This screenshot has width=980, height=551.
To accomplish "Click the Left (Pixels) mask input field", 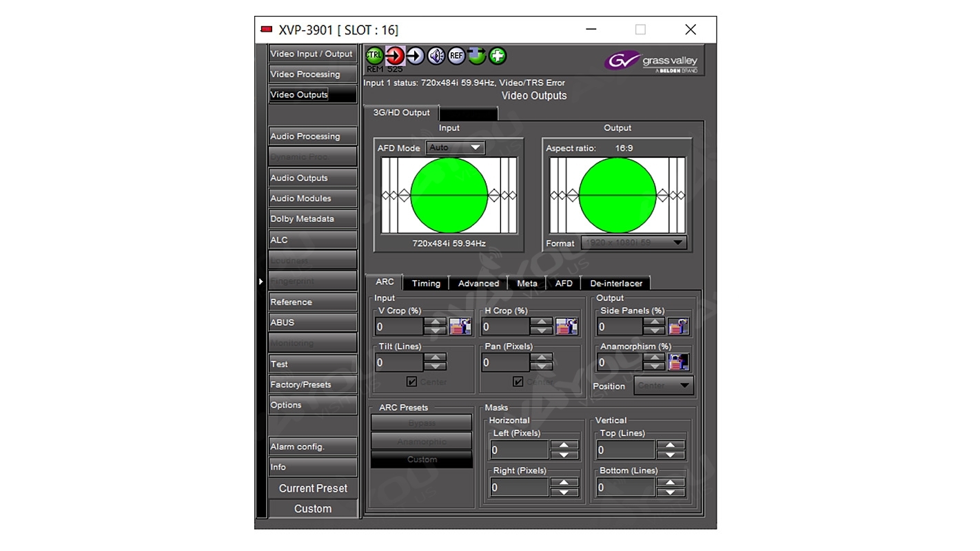I will tap(519, 450).
